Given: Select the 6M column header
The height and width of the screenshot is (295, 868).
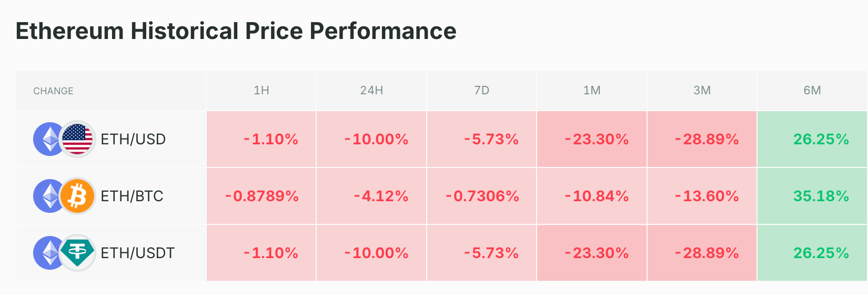Looking at the screenshot, I should 812,91.
